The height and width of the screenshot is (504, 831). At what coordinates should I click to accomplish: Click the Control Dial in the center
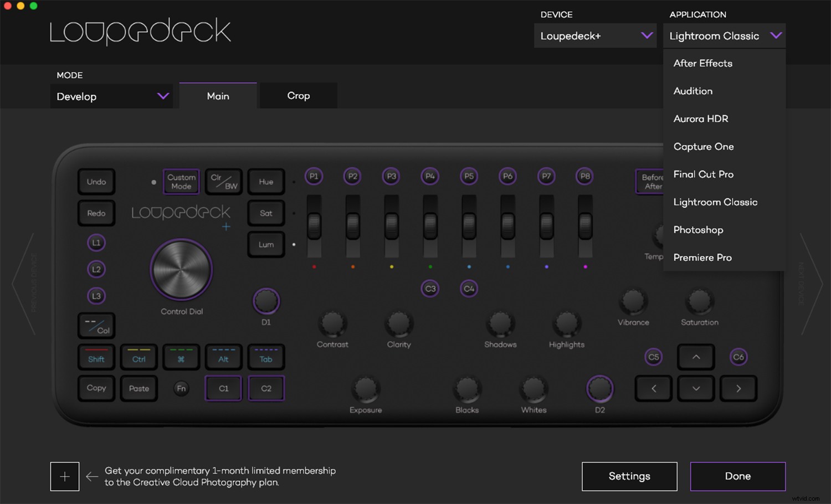click(181, 270)
